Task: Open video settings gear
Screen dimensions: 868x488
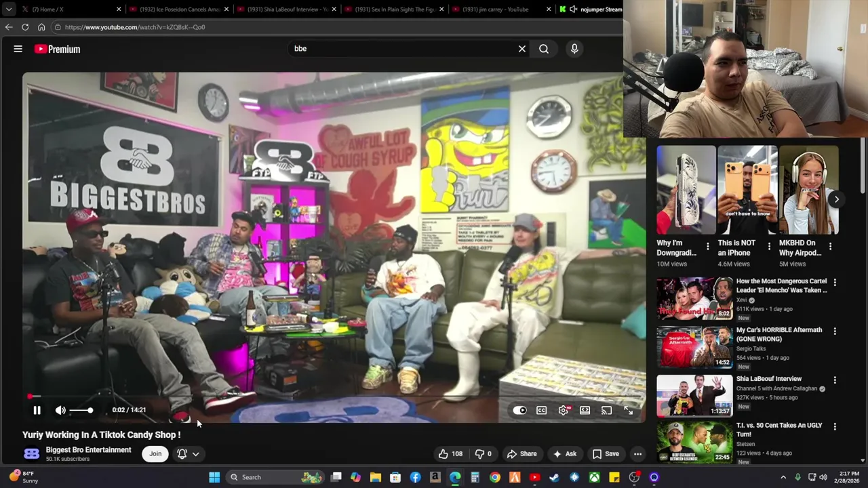Action: pos(564,410)
